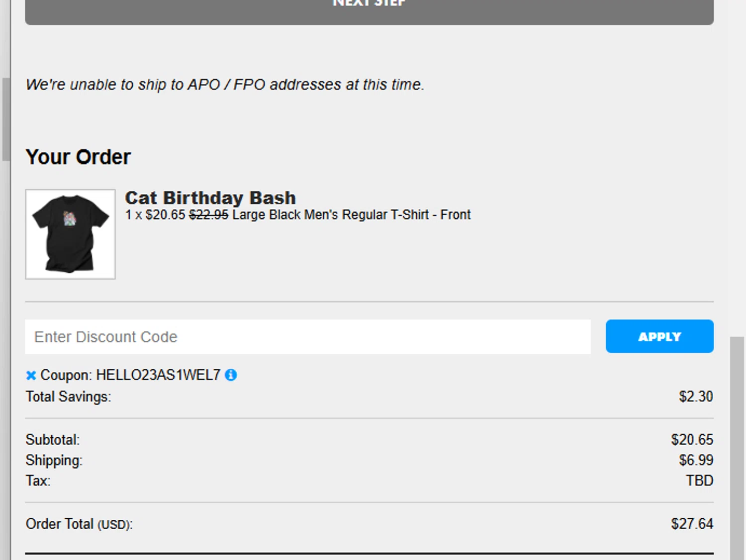Viewport: 746px width, 560px height.
Task: Click the right-side page scrollbar thumb
Action: 737,447
